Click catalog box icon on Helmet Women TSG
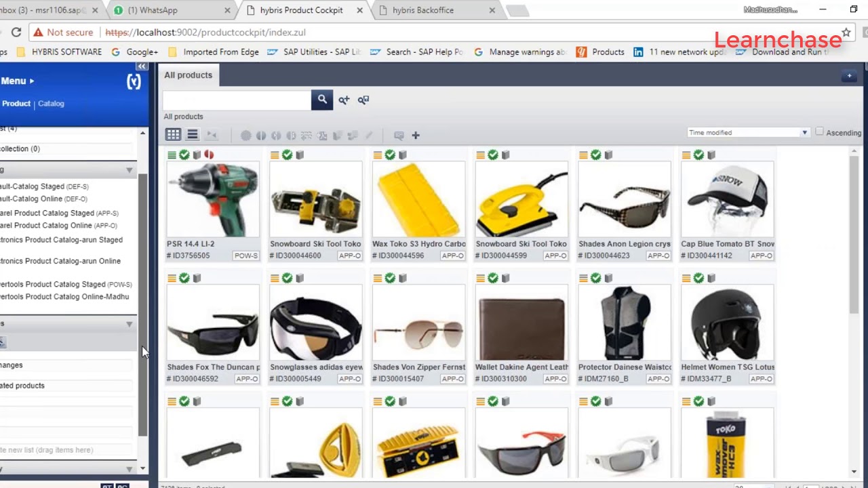 [711, 278]
